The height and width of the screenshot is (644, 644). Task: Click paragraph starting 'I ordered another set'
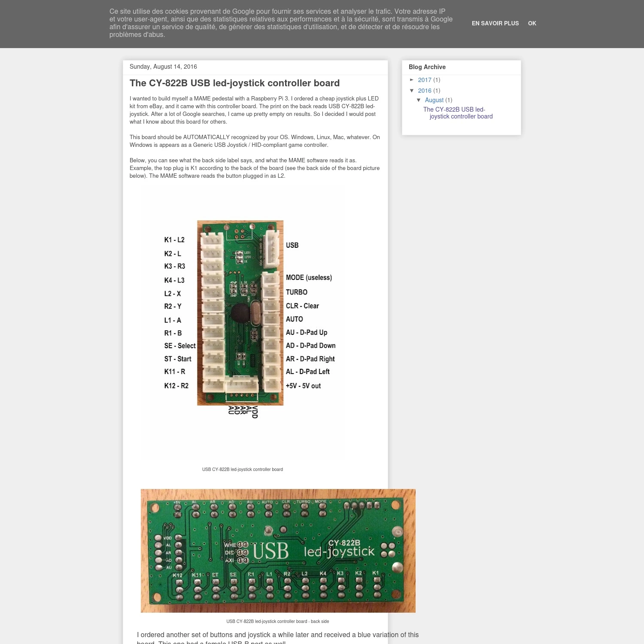(x=278, y=638)
